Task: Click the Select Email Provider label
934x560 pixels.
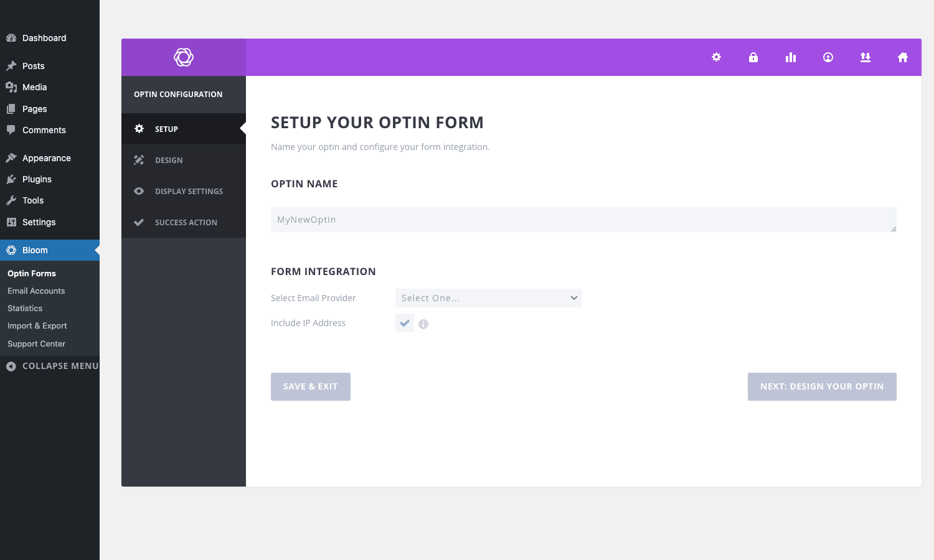Action: pos(313,298)
